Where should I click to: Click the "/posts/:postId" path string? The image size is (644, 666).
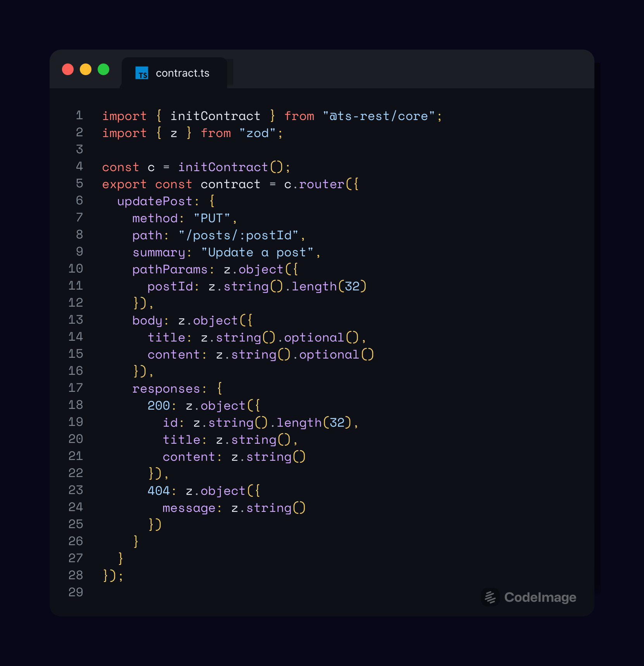(238, 235)
